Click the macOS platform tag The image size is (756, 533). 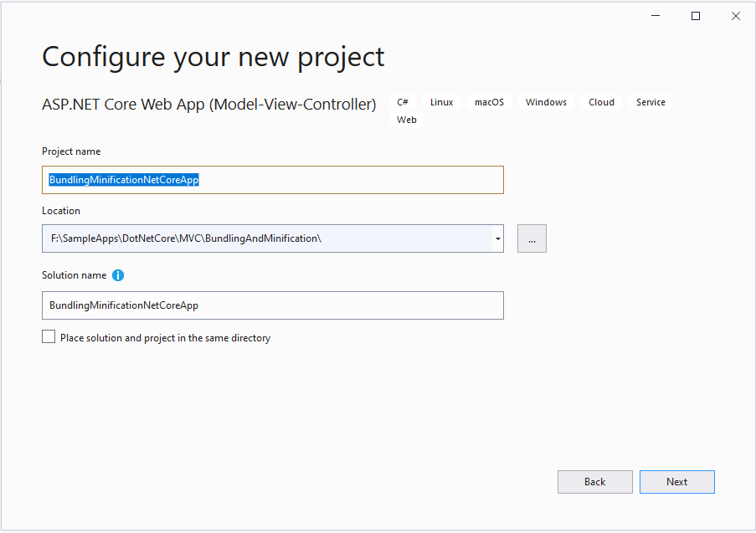(490, 102)
